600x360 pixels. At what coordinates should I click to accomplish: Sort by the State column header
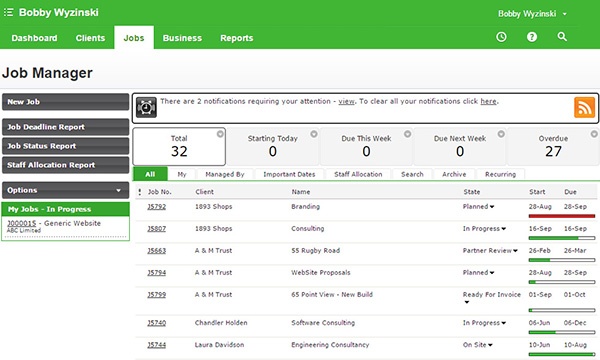click(x=471, y=192)
